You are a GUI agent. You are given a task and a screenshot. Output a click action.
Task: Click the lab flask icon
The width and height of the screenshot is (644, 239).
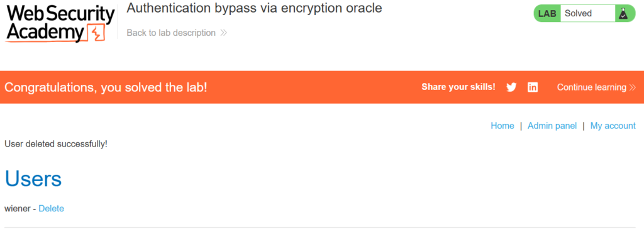(623, 14)
